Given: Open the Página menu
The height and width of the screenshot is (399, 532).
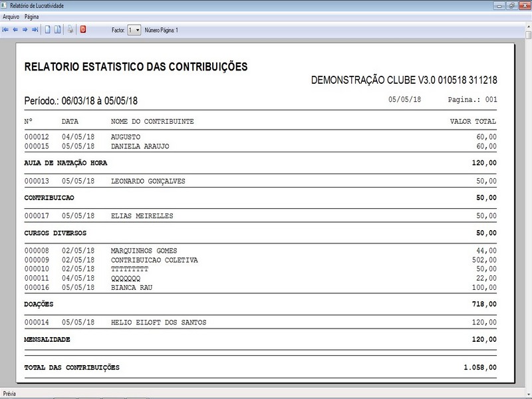Looking at the screenshot, I should (x=31, y=17).
